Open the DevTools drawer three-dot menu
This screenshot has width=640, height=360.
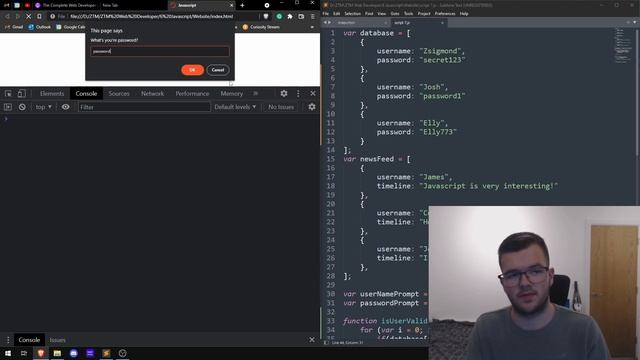click(8, 340)
